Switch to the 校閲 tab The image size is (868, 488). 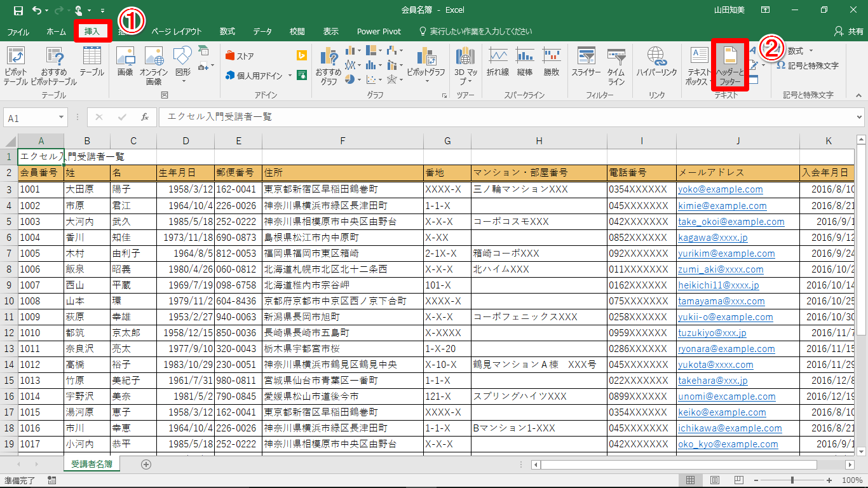tap(297, 31)
